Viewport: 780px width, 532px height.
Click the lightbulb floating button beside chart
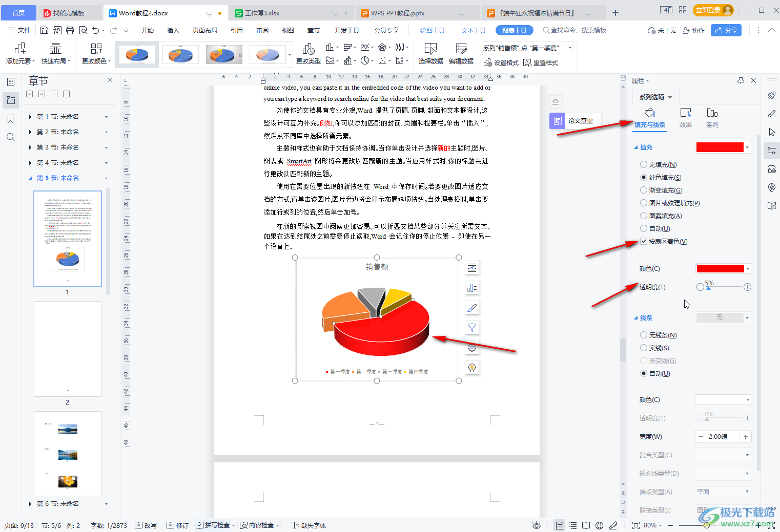point(472,368)
